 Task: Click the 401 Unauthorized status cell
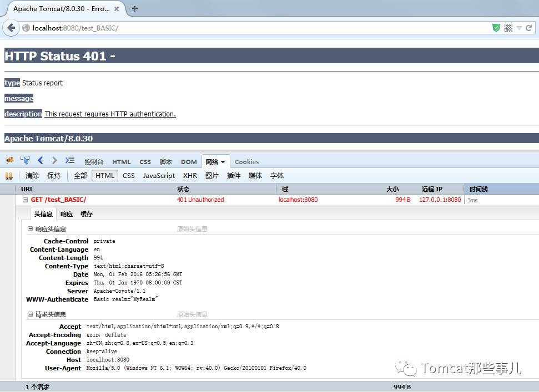[200, 200]
